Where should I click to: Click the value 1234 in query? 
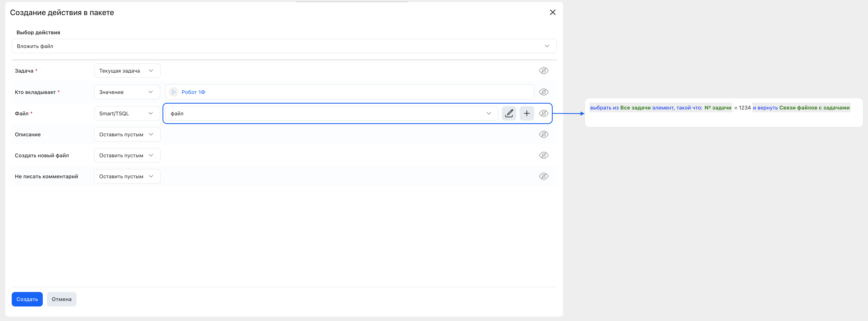745,108
